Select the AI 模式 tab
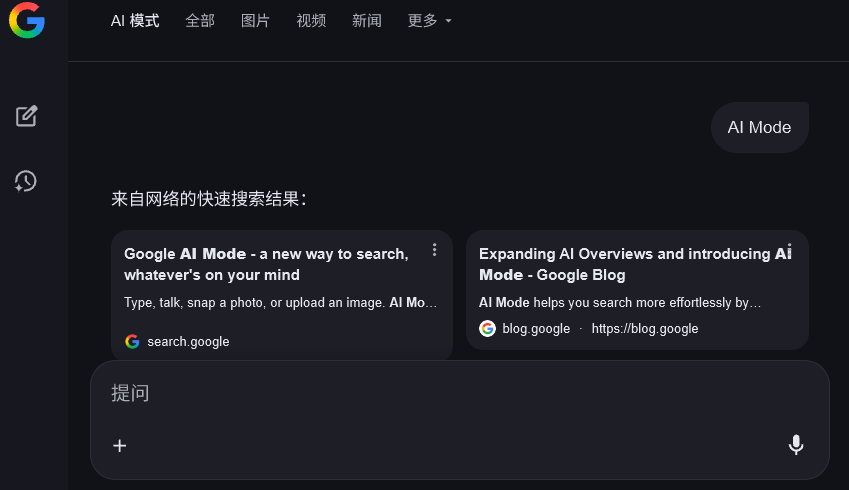The image size is (849, 490). [135, 21]
